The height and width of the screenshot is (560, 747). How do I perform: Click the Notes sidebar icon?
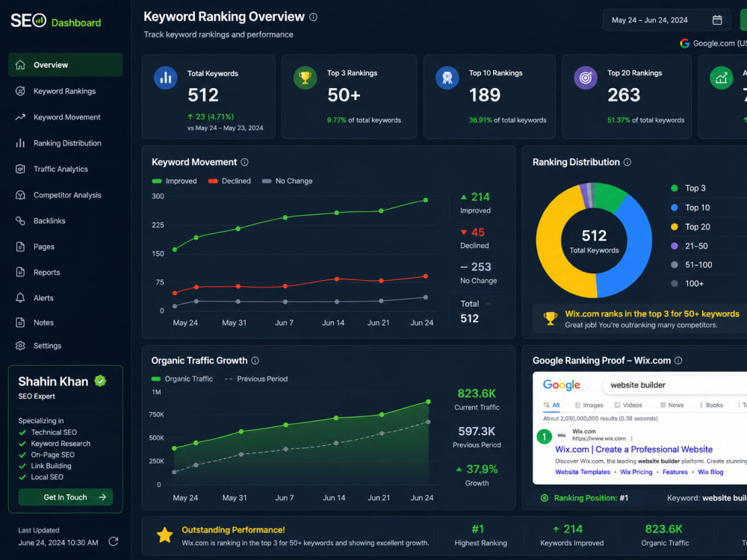point(20,323)
